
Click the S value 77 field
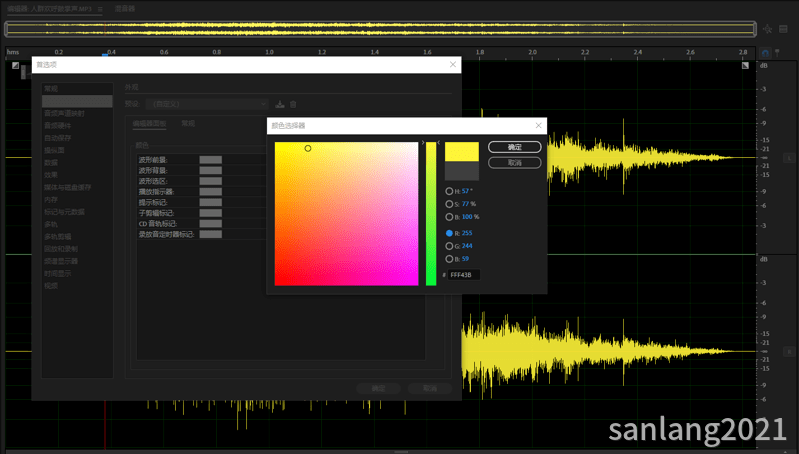[466, 204]
